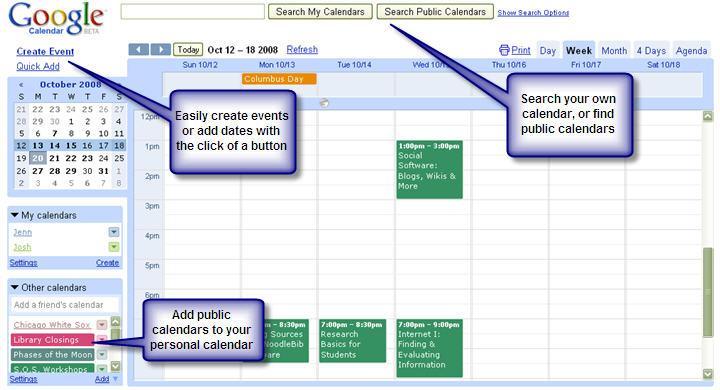
Task: Click the October 2008 mini calendar title
Action: [x=70, y=85]
